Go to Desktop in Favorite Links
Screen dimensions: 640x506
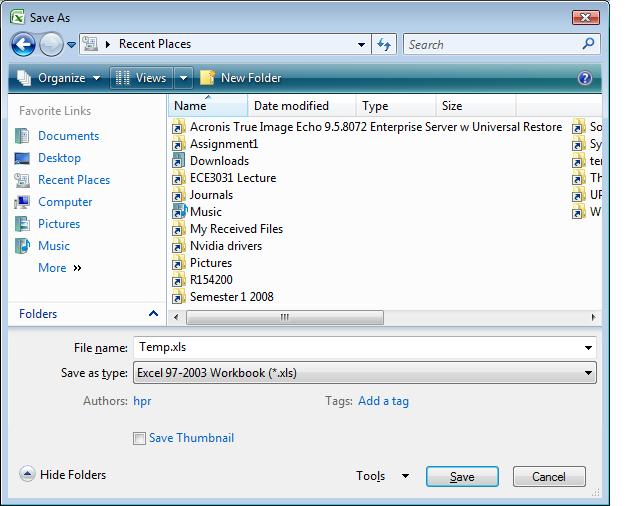point(60,158)
